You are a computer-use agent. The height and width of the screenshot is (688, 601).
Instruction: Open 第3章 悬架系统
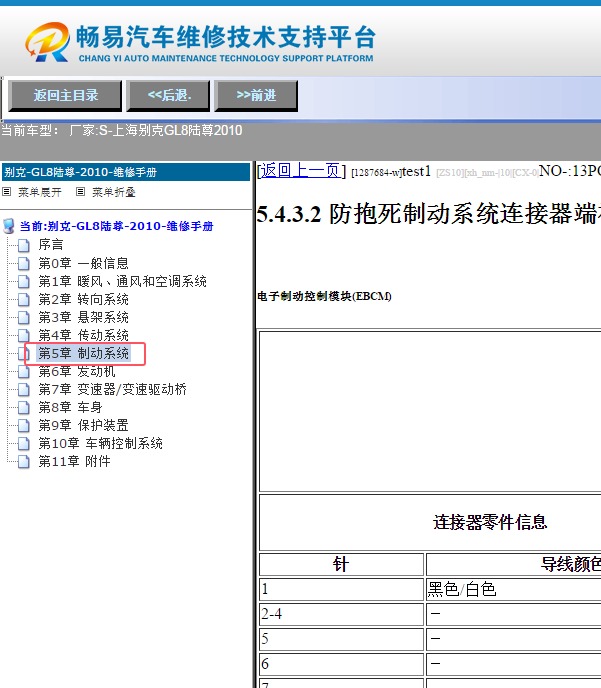pos(83,317)
